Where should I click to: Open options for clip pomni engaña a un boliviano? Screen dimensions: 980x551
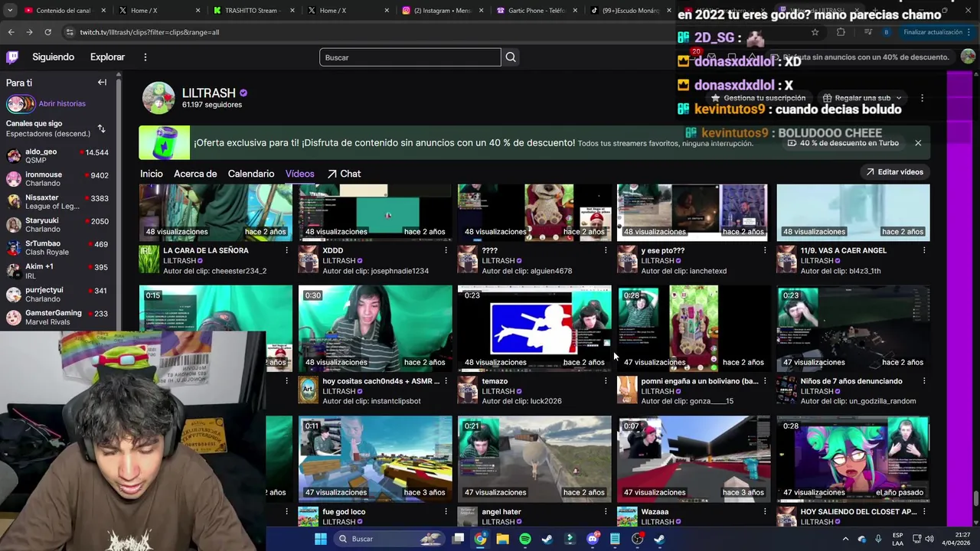tap(764, 381)
